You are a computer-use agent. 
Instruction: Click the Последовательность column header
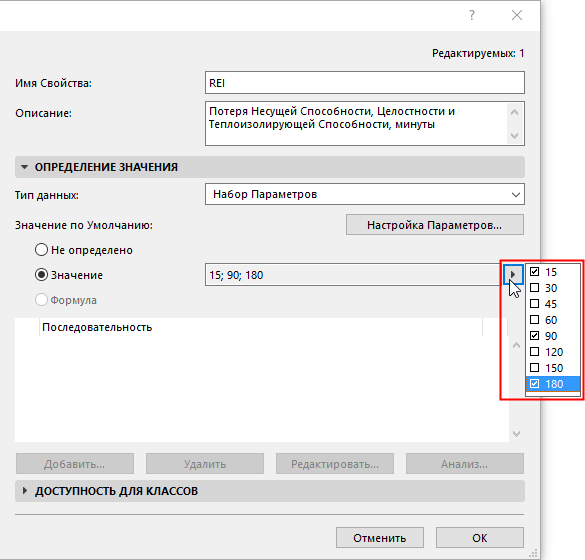point(261,327)
